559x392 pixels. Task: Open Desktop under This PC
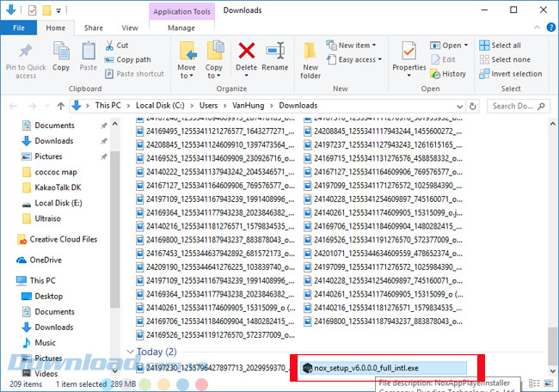coord(42,296)
